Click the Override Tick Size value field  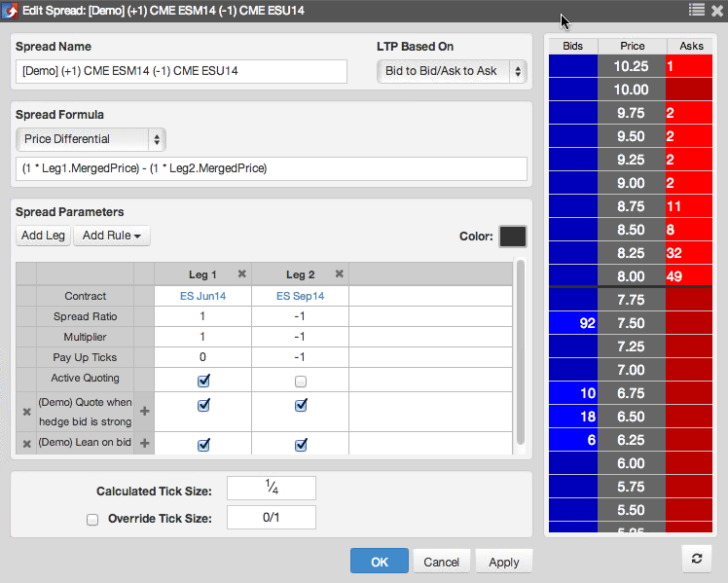pyautogui.click(x=272, y=518)
